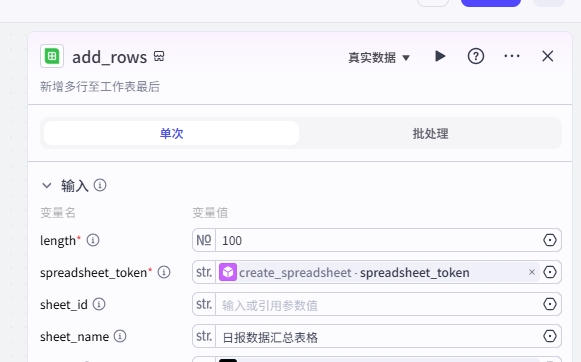The image size is (581, 362).
Task: Click the str. type selector for sheet_id
Action: pos(204,304)
